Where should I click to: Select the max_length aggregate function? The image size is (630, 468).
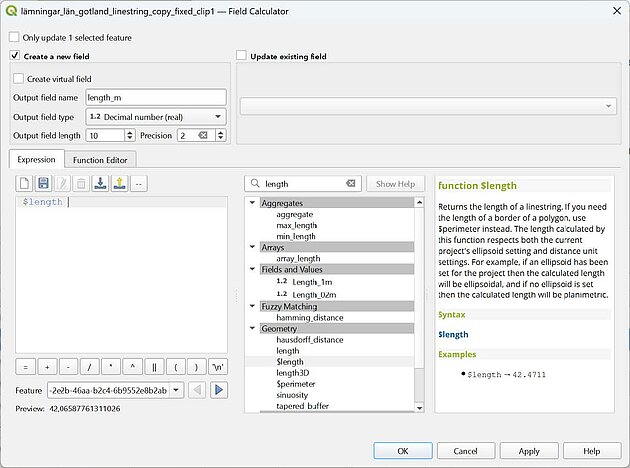pos(297,225)
